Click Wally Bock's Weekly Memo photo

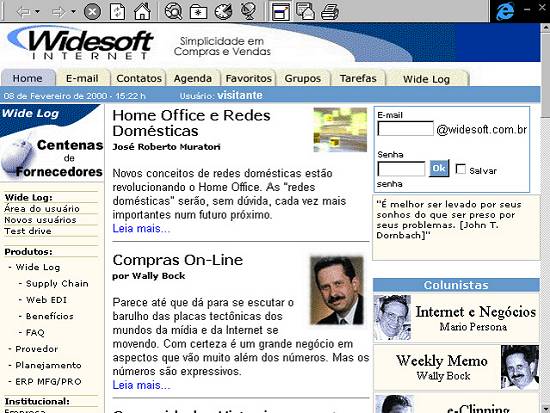coord(520,367)
